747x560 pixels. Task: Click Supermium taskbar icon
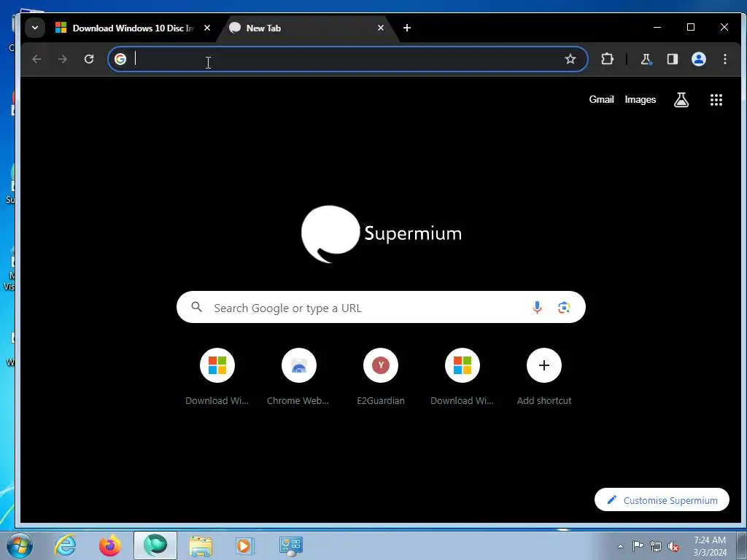click(x=155, y=545)
